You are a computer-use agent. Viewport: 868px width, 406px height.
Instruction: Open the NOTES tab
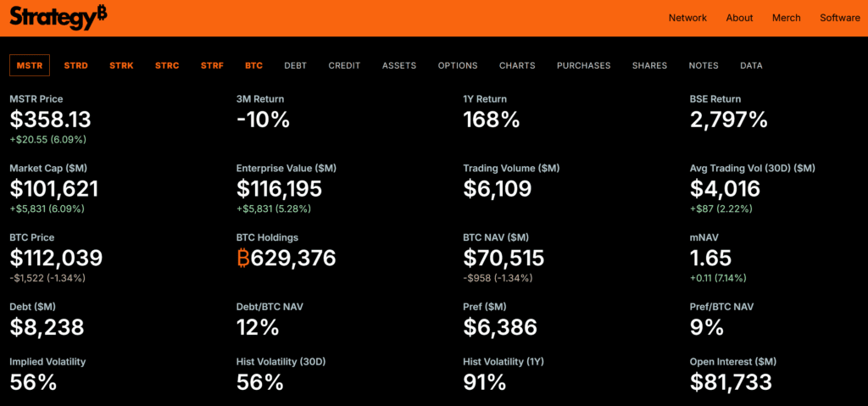(x=704, y=65)
